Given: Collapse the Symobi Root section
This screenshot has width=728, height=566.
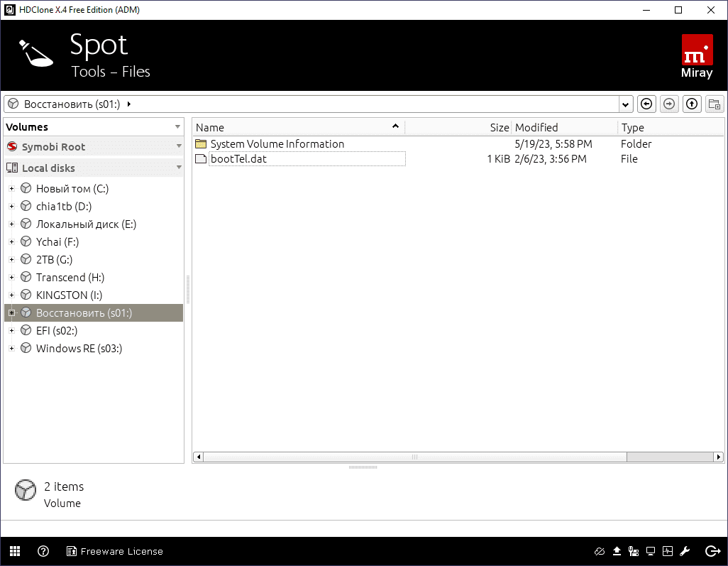Looking at the screenshot, I should [179, 146].
